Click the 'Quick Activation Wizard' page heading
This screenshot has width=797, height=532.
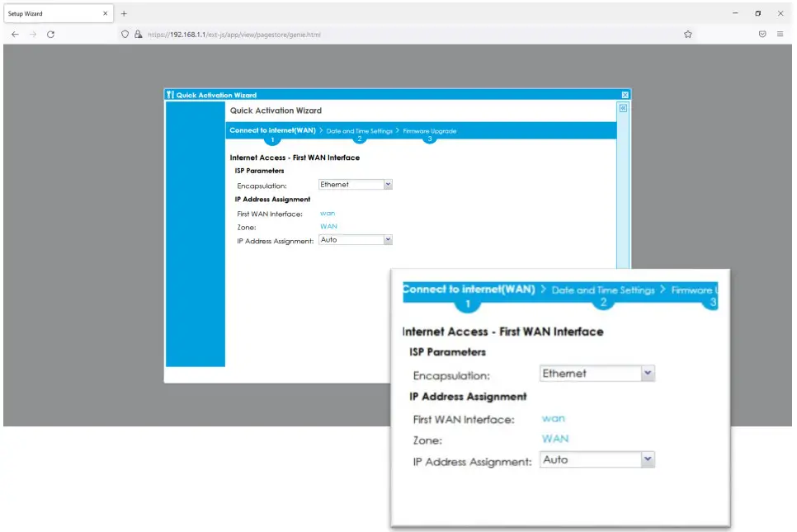(276, 111)
